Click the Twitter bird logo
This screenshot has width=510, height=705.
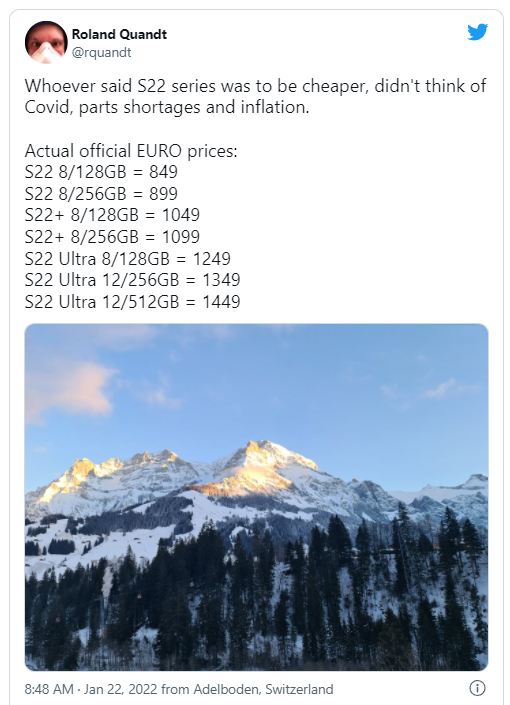(477, 32)
